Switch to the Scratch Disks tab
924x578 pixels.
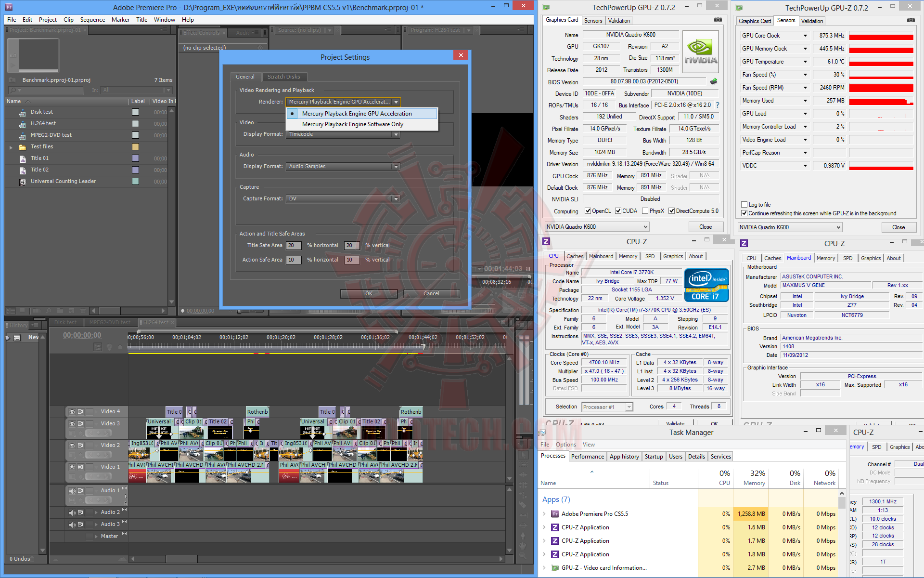click(x=283, y=77)
